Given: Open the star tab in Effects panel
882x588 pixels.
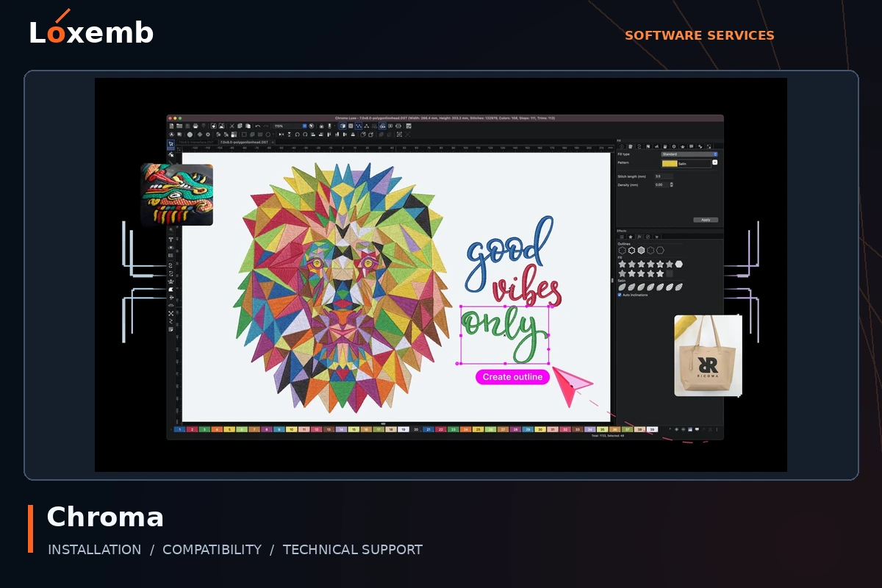Looking at the screenshot, I should [631, 237].
